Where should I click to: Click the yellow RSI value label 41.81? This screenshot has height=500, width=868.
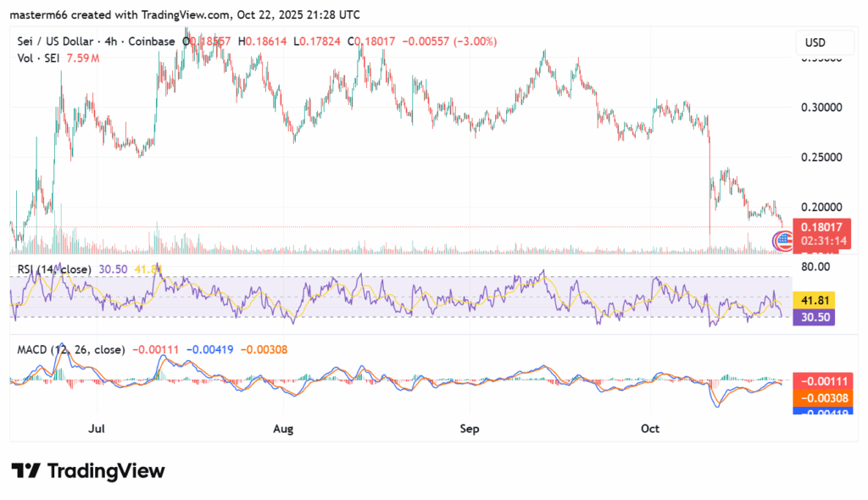[814, 299]
